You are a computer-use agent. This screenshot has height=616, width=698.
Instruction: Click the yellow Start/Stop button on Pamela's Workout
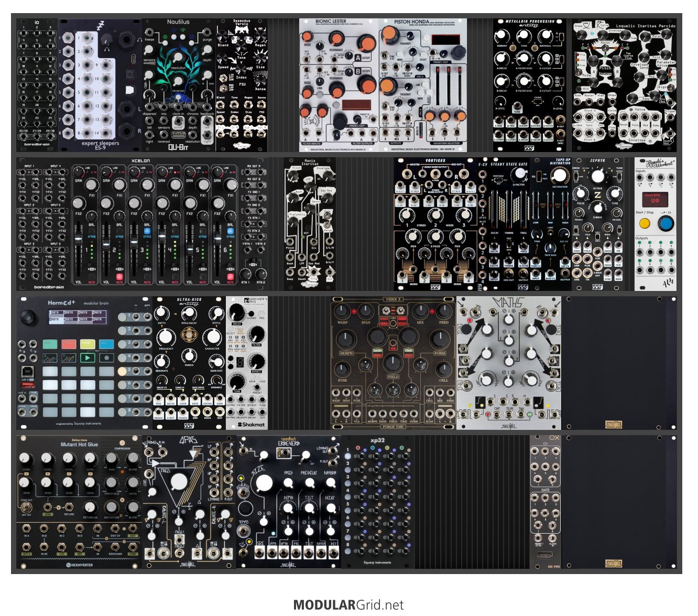[645, 223]
